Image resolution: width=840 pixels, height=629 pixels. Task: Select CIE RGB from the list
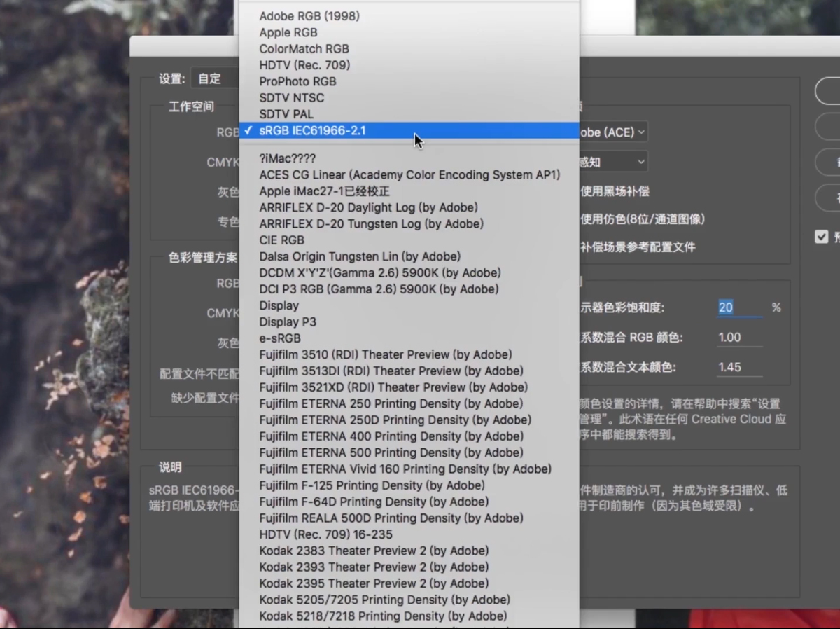click(281, 240)
